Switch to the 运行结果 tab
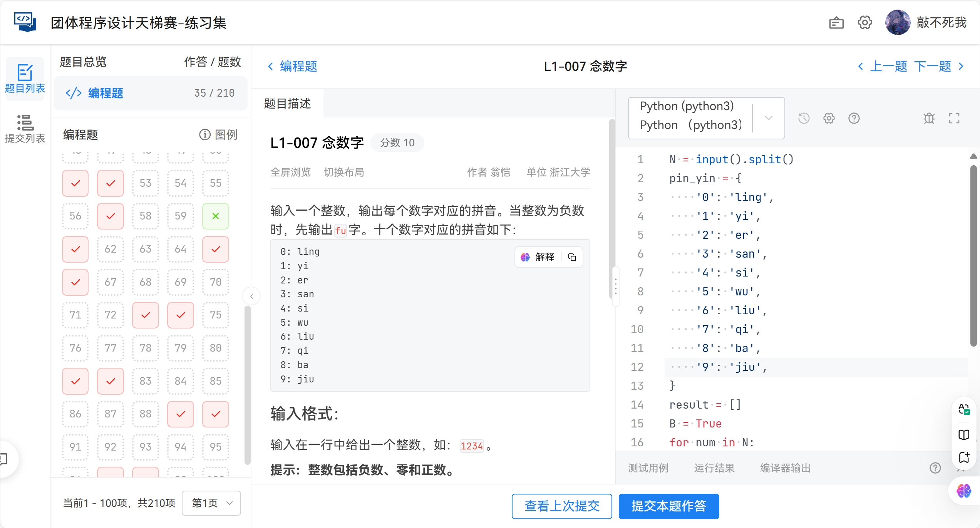Screen dimensions: 980x528 tap(714, 468)
